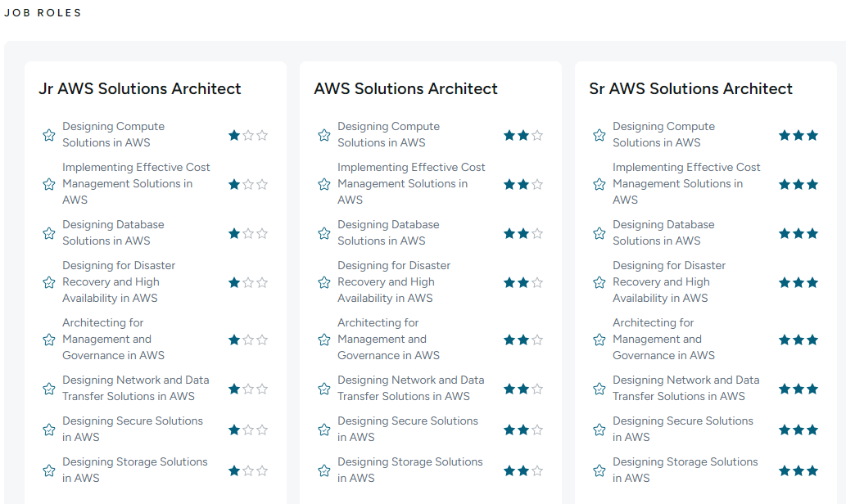Screen dimensions: 846x504
Task: Click badge icon for Sr Architect Secure Solutions skill
Action: coord(599,429)
